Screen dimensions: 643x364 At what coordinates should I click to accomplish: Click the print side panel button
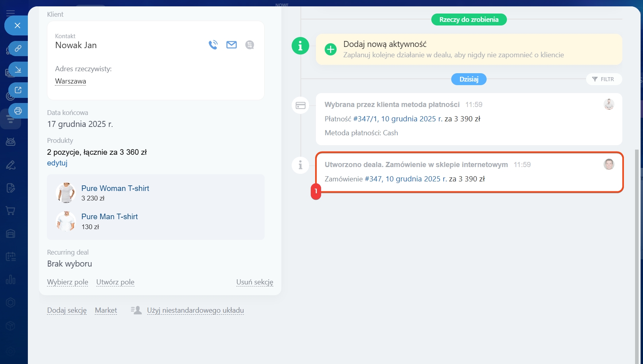coord(18,111)
